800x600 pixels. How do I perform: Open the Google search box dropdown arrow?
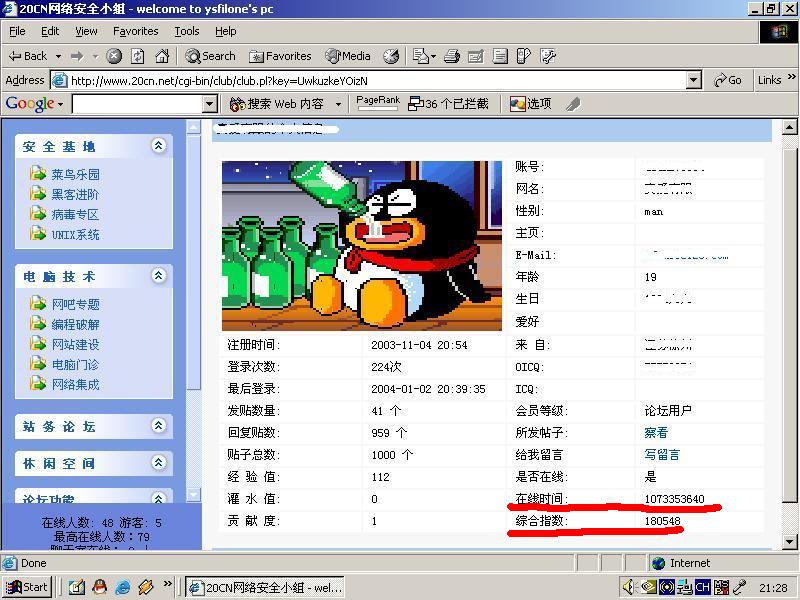click(x=210, y=104)
